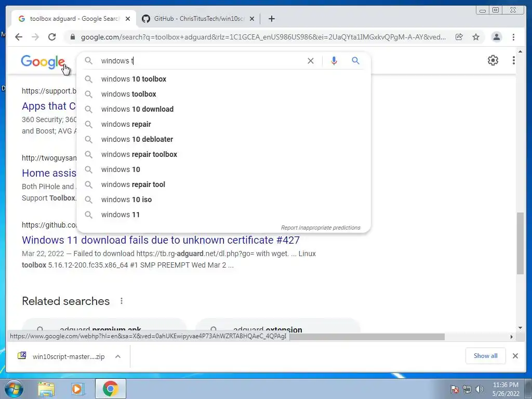
Task: Switch to toolbox adguard Google Search tab
Action: 74,19
